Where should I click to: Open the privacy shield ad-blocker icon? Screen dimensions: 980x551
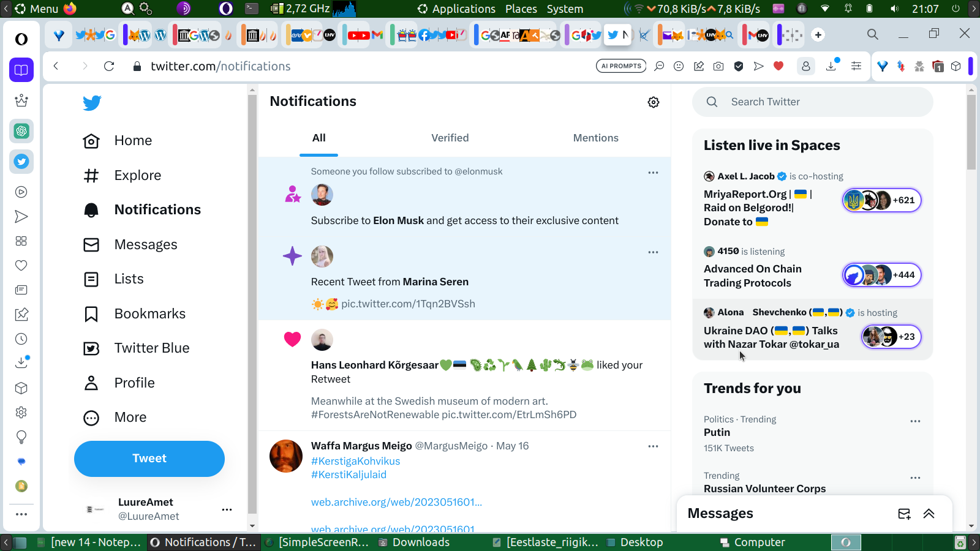point(739,66)
